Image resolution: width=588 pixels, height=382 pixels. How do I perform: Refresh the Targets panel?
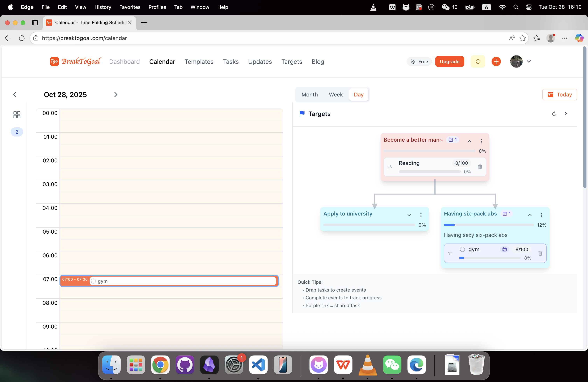(554, 114)
